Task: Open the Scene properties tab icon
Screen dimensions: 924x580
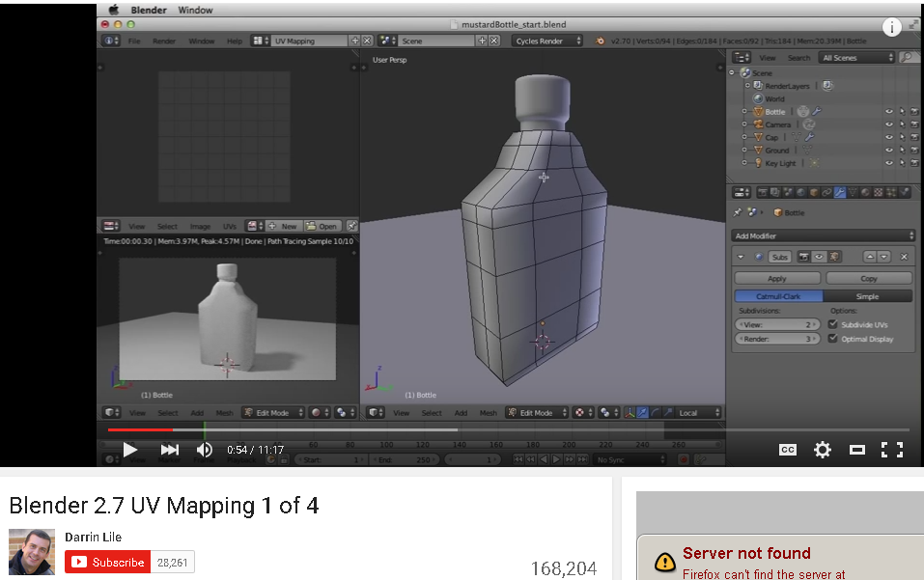Action: point(788,193)
